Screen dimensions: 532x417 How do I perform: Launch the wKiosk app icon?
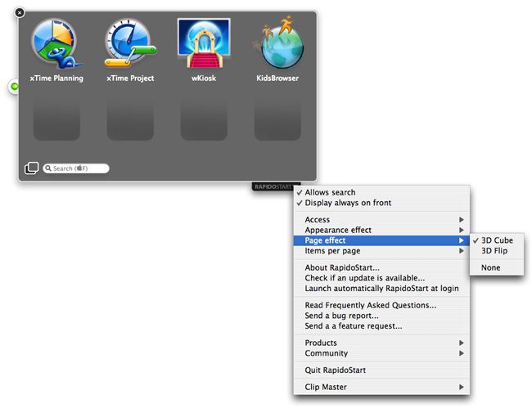click(x=204, y=43)
